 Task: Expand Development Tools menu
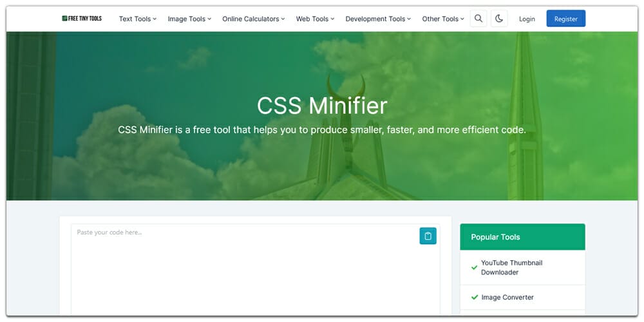click(x=378, y=19)
